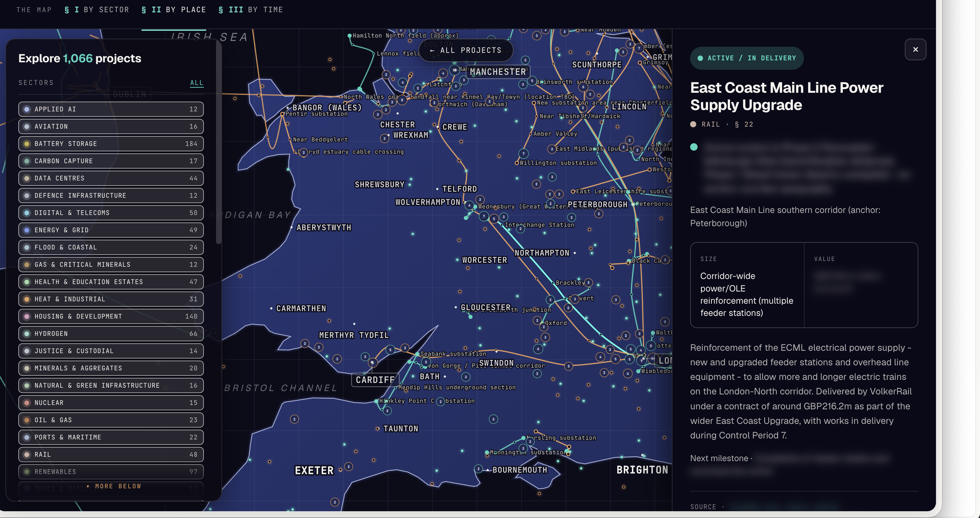Viewport: 980px width, 518px height.
Task: Expand More Below sector list
Action: (x=114, y=486)
